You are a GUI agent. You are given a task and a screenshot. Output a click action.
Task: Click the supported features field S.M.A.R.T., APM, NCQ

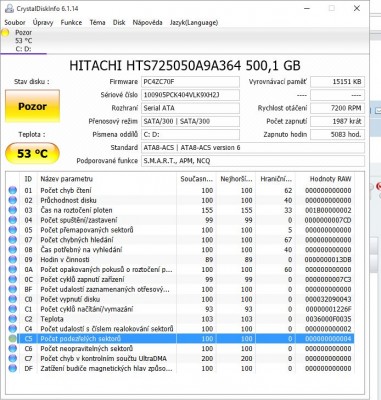click(253, 161)
